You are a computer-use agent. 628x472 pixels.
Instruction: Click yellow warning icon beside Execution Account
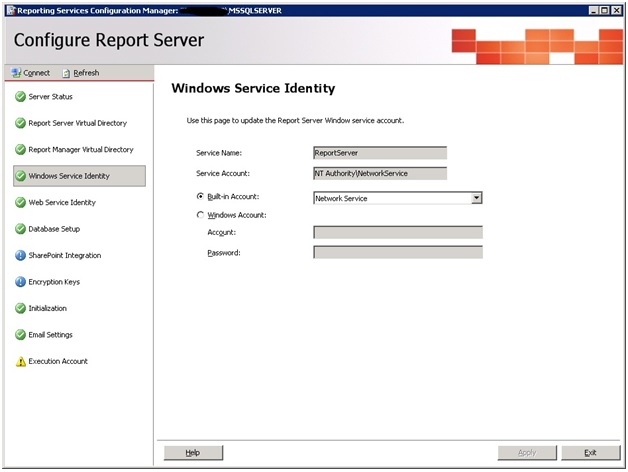coord(20,361)
